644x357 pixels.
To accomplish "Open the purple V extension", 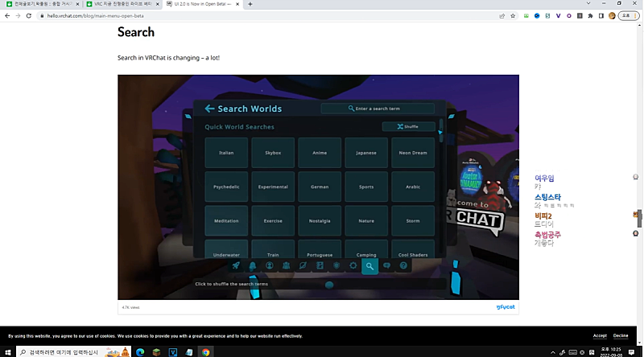I will (558, 16).
